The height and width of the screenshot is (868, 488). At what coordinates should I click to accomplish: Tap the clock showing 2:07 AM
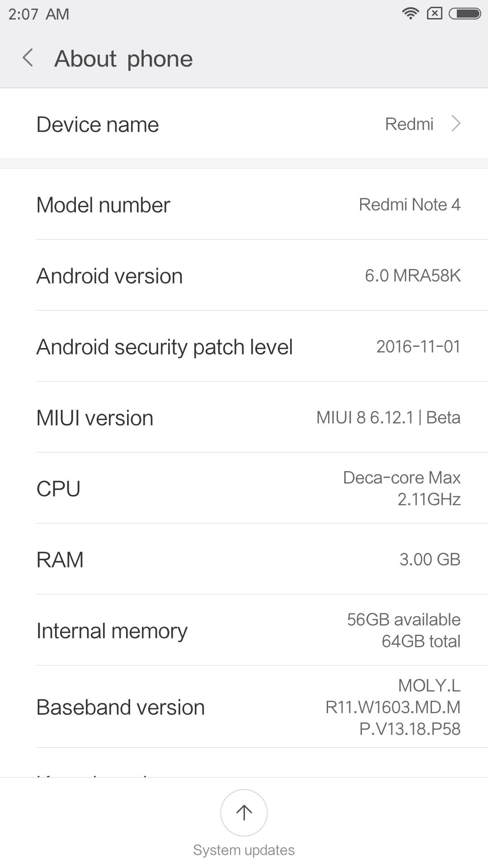[x=39, y=14]
